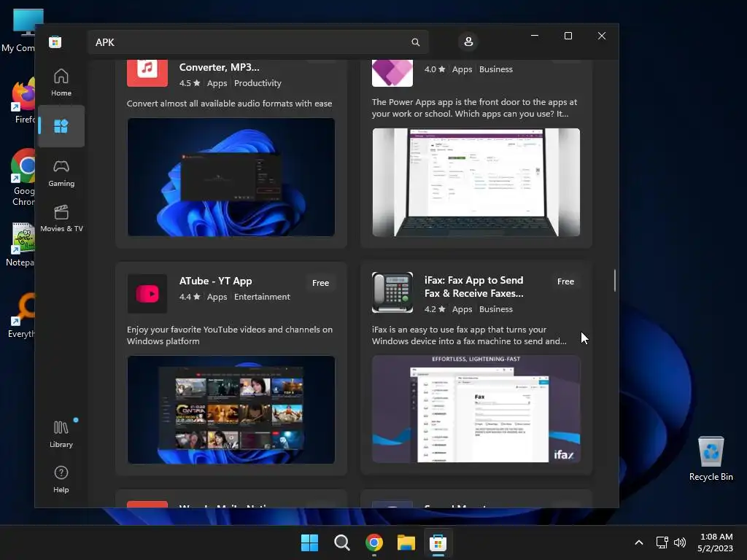Viewport: 747px width, 560px height.
Task: Open the Home section in sidebar
Action: point(61,82)
